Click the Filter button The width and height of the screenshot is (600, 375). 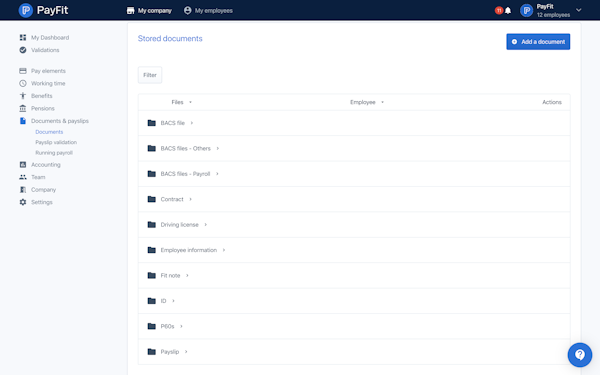(150, 75)
